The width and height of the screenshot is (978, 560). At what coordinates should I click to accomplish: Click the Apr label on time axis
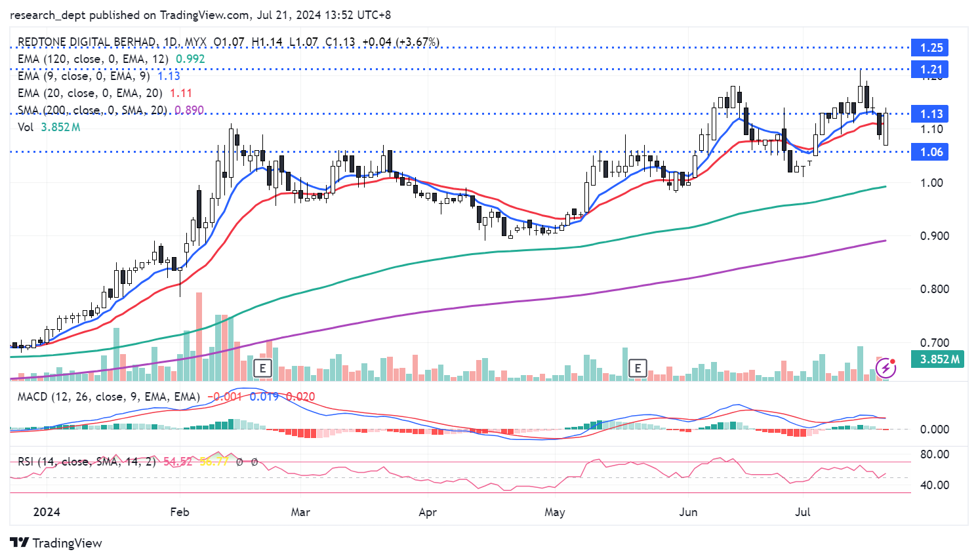click(x=428, y=512)
